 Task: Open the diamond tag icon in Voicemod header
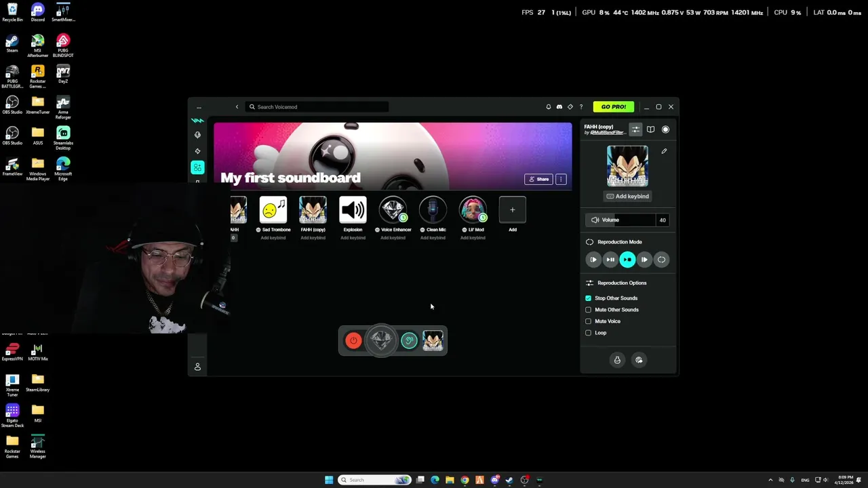570,107
